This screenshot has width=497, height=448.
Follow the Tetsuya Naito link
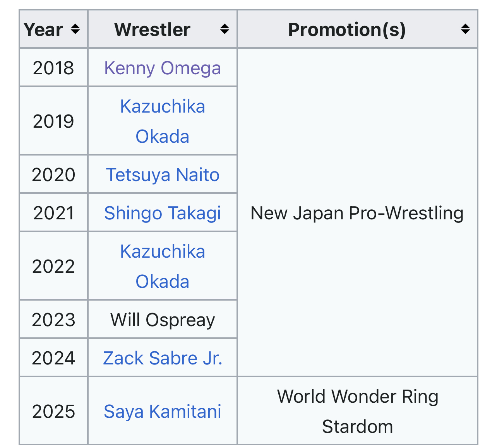point(163,175)
